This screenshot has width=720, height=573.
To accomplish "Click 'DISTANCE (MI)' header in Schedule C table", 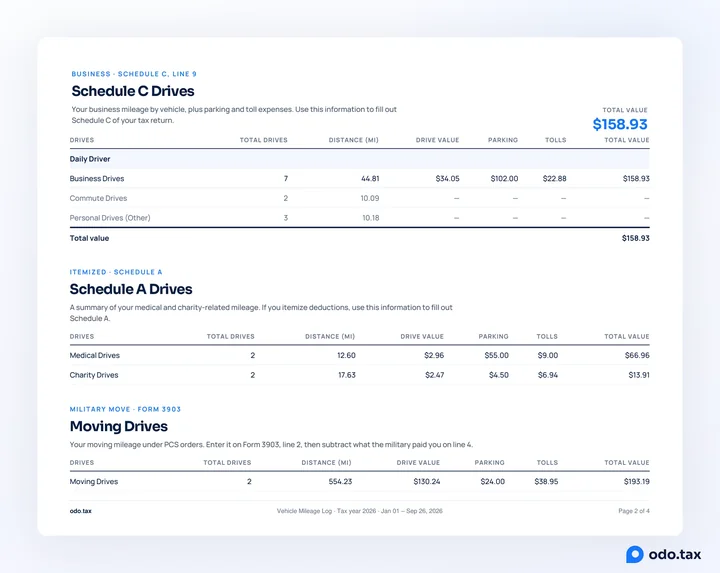I will point(354,140).
